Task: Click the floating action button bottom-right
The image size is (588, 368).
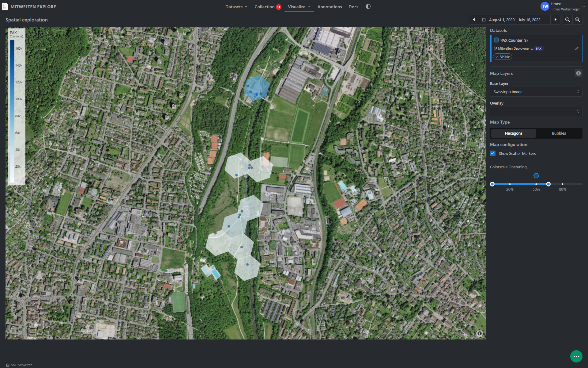Action: point(577,356)
